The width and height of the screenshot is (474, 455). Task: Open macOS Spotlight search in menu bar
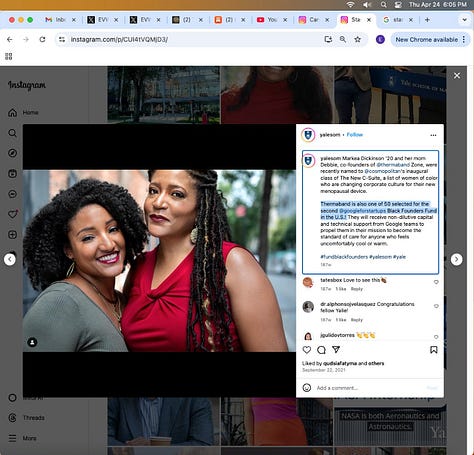tap(384, 4)
